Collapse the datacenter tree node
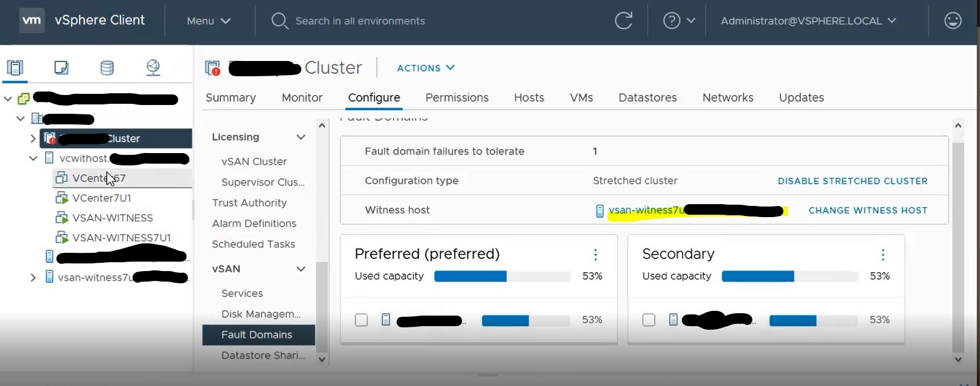The height and width of the screenshot is (386, 980). click(x=21, y=118)
